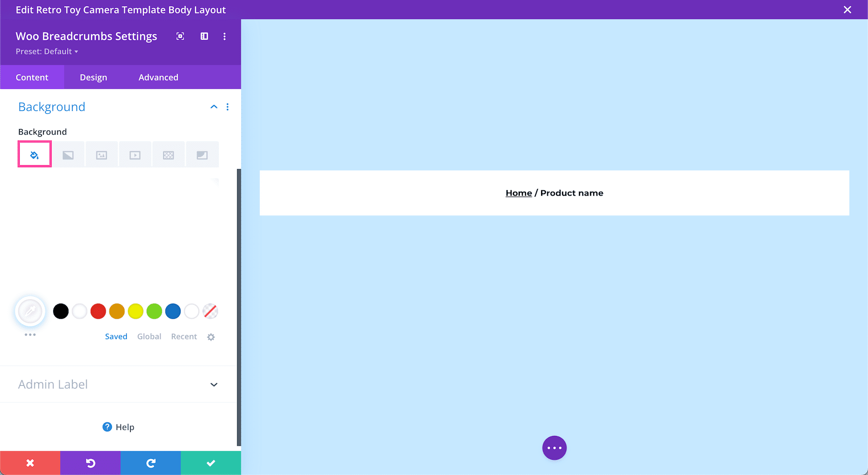This screenshot has height=475, width=868.
Task: Open the eyedropper color picker tool
Action: (30, 311)
